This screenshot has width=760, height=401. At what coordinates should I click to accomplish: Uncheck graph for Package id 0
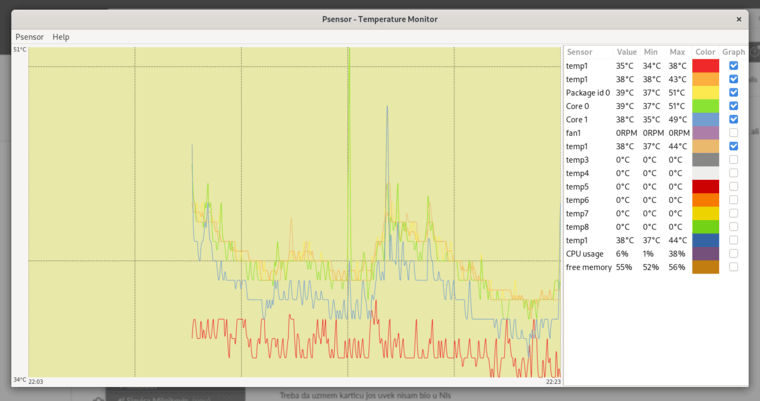click(733, 92)
